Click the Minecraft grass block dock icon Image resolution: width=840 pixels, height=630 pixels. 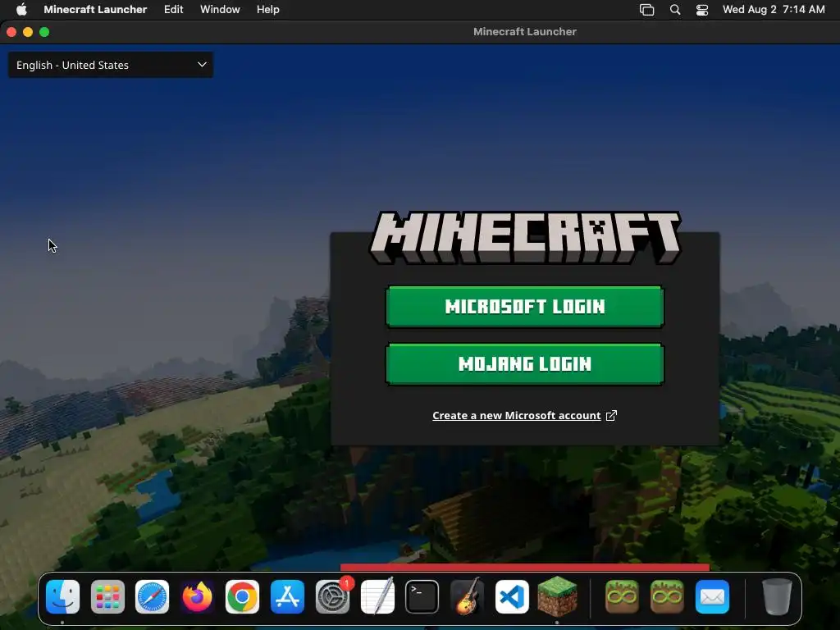coord(557,596)
